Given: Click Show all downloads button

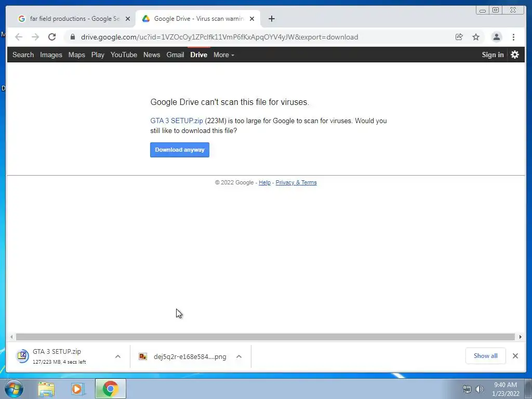Looking at the screenshot, I should point(486,356).
